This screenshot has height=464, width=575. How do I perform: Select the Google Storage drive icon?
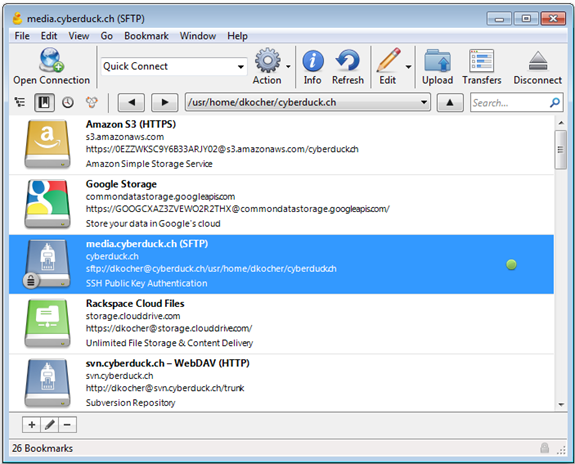(x=47, y=204)
